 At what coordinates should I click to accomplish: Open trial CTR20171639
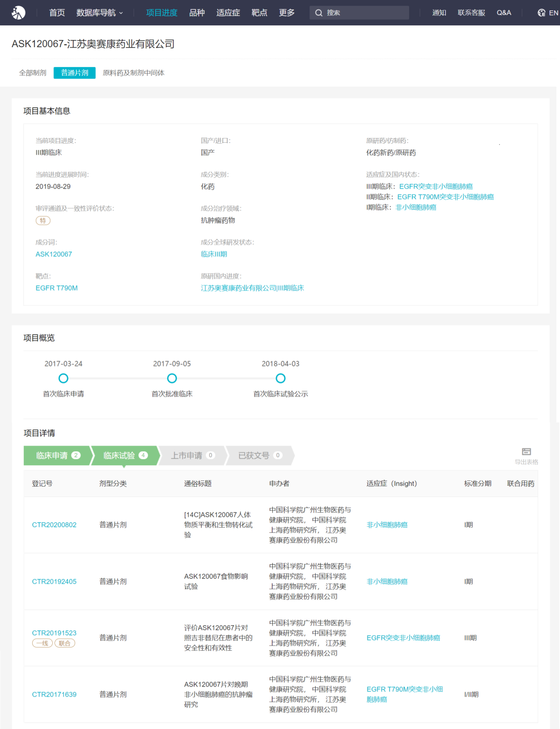point(54,695)
